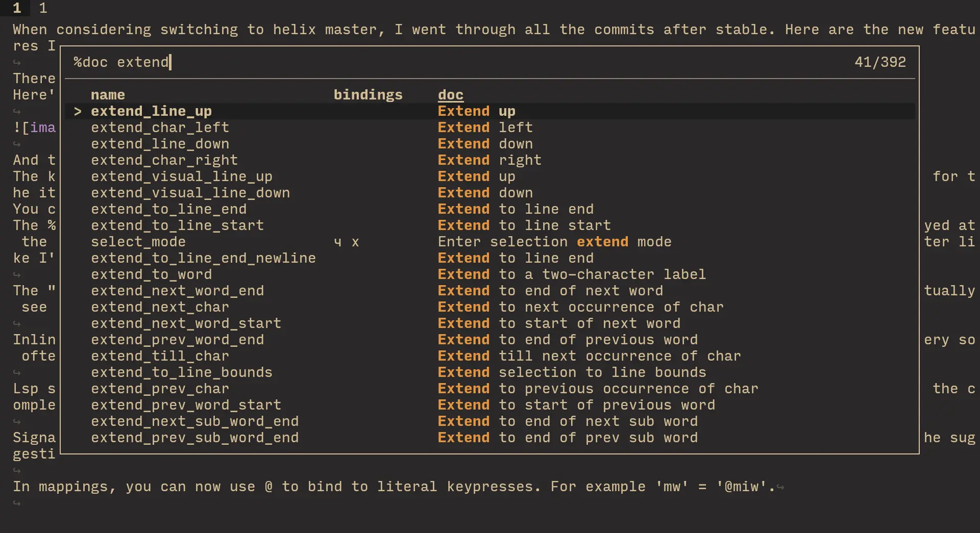Select the extend_to_line_bounds command

point(182,372)
